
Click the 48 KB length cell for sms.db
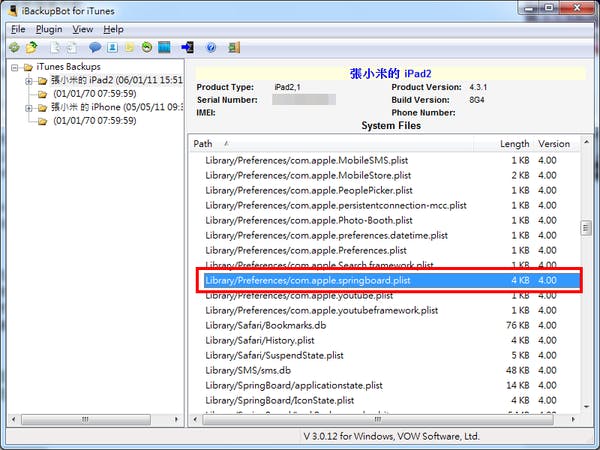tap(518, 370)
